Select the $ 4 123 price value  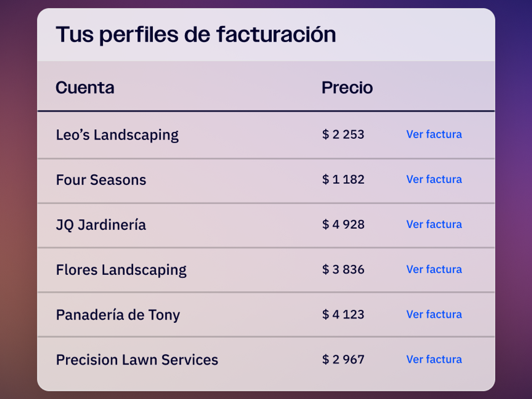(343, 315)
